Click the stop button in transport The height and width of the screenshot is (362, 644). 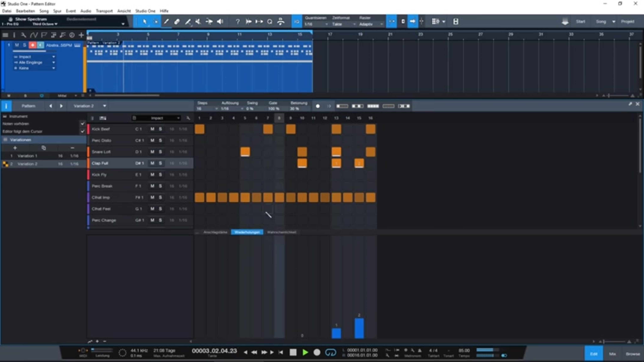click(293, 352)
